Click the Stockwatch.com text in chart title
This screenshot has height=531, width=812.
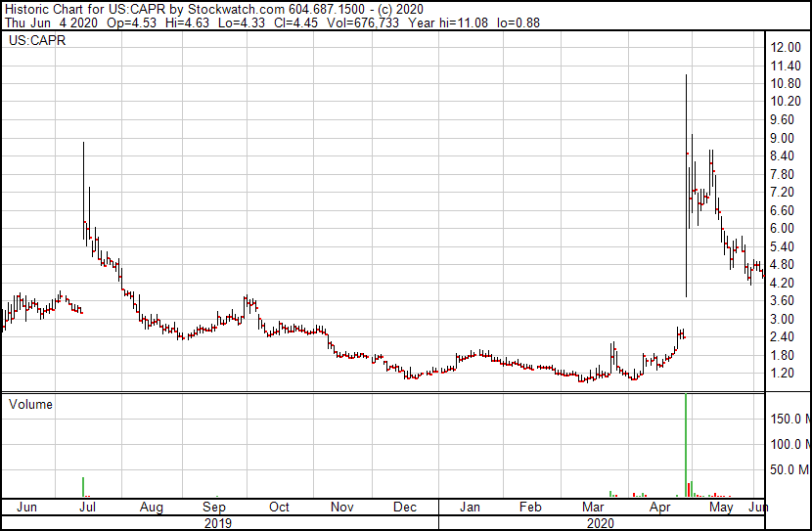coord(236,10)
